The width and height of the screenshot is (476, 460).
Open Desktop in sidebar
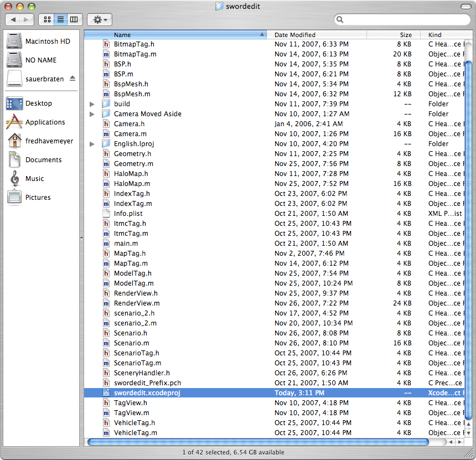[29, 103]
